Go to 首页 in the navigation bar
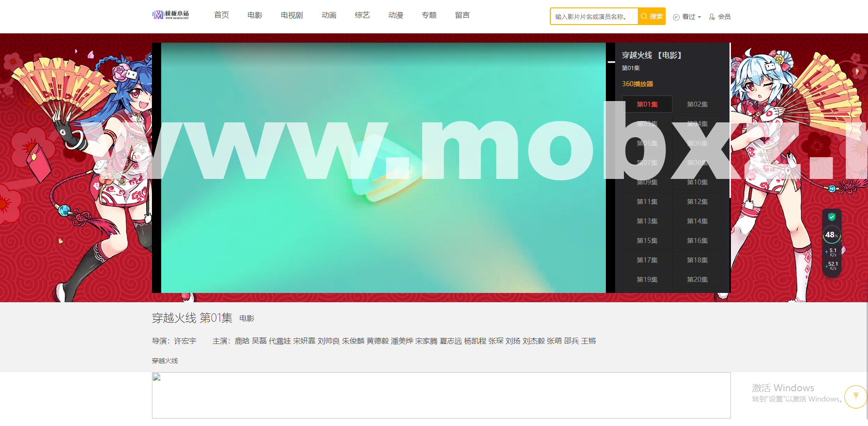The height and width of the screenshot is (426, 868). click(221, 15)
